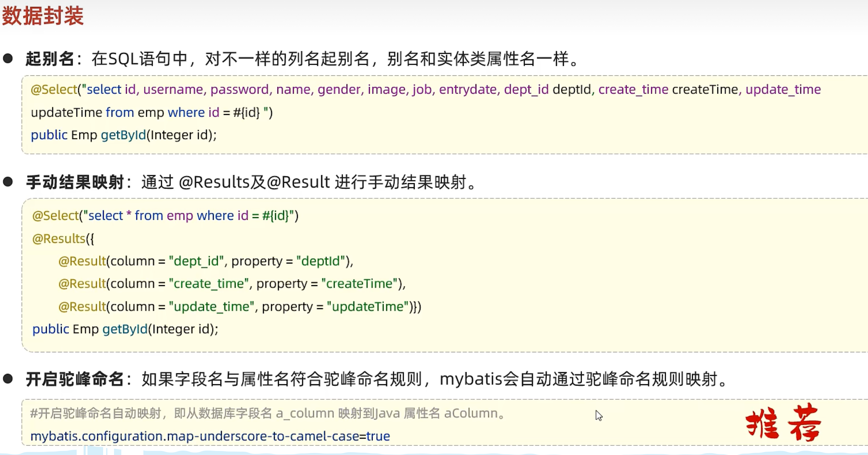Click the bold 起别名 heading
Viewport: 868px width, 455px height.
[x=50, y=59]
